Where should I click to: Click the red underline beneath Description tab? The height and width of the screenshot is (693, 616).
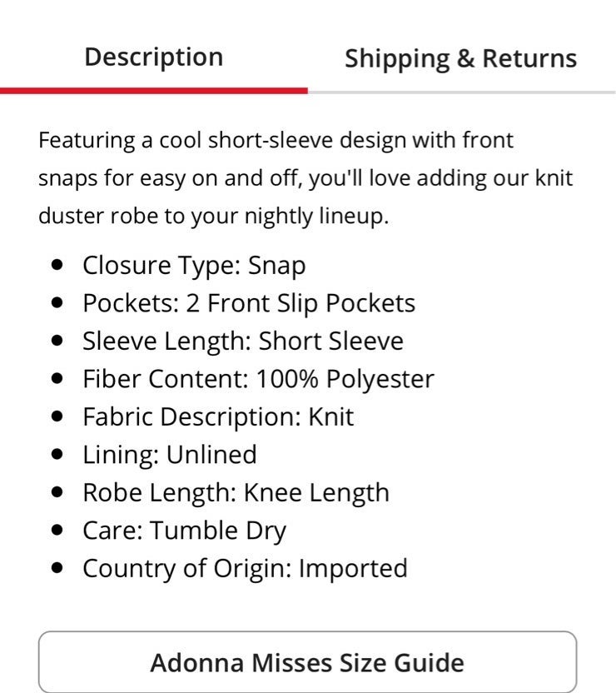click(154, 91)
